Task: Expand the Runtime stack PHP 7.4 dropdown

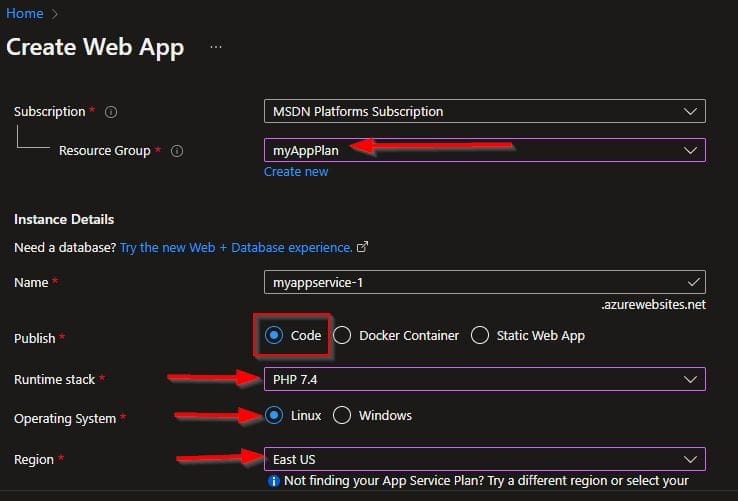Action: (688, 379)
